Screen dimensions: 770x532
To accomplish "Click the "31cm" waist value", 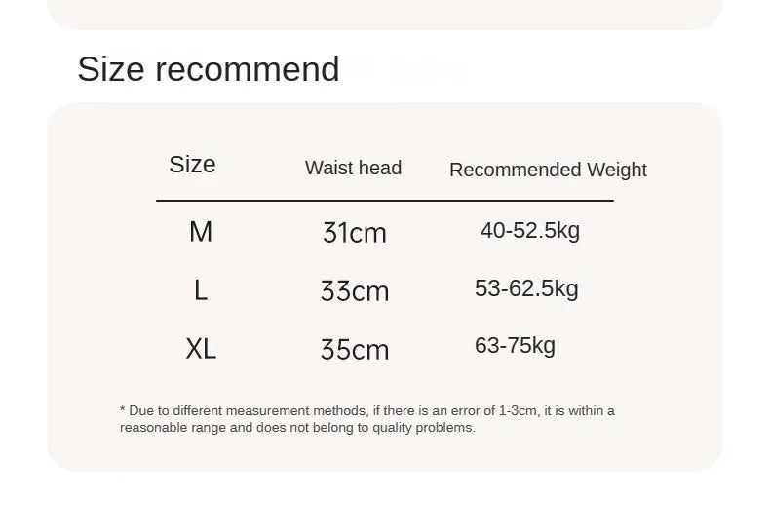I will [355, 233].
